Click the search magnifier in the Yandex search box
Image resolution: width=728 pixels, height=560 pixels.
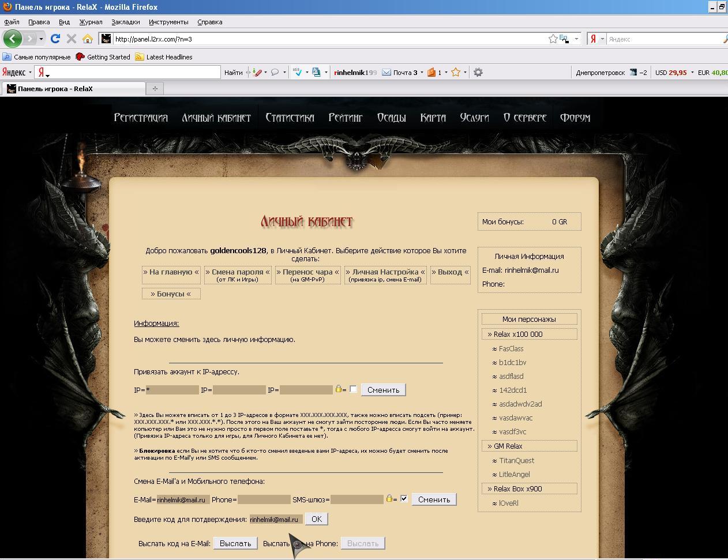[725, 39]
